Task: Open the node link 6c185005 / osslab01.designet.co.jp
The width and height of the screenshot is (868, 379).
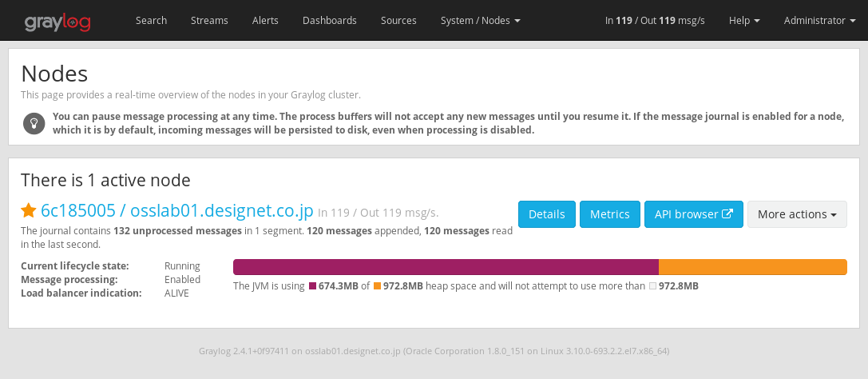Action: point(176,210)
